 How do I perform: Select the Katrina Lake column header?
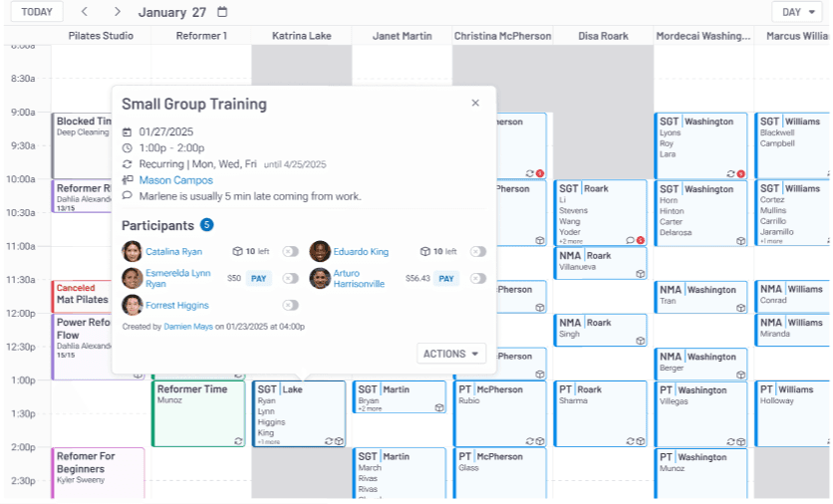(301, 36)
